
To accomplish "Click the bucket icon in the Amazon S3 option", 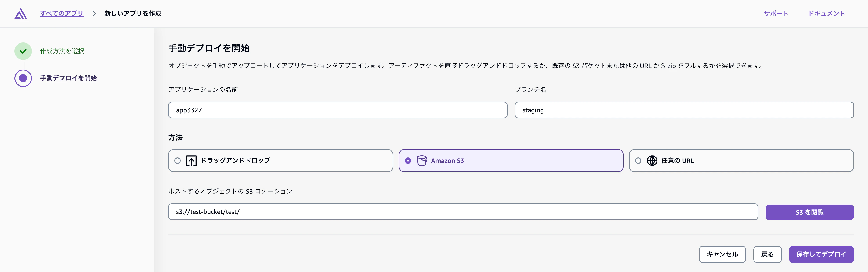I will (x=421, y=161).
